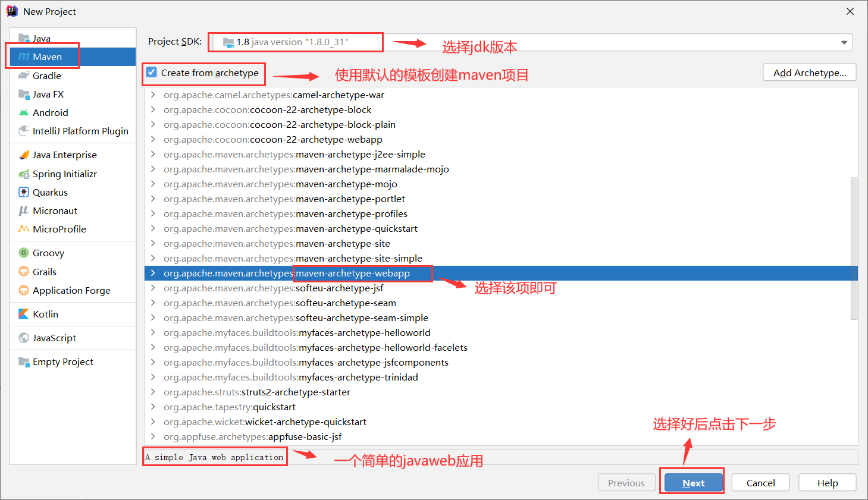Screen dimensions: 868x500
Task: Click the archetype list vertical scrollbar
Action: coord(854,248)
